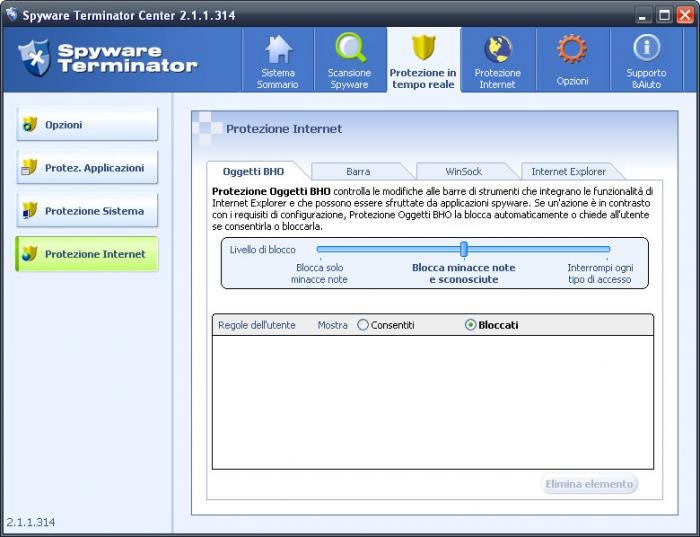
Task: Switch to the Barra tab
Action: [358, 171]
